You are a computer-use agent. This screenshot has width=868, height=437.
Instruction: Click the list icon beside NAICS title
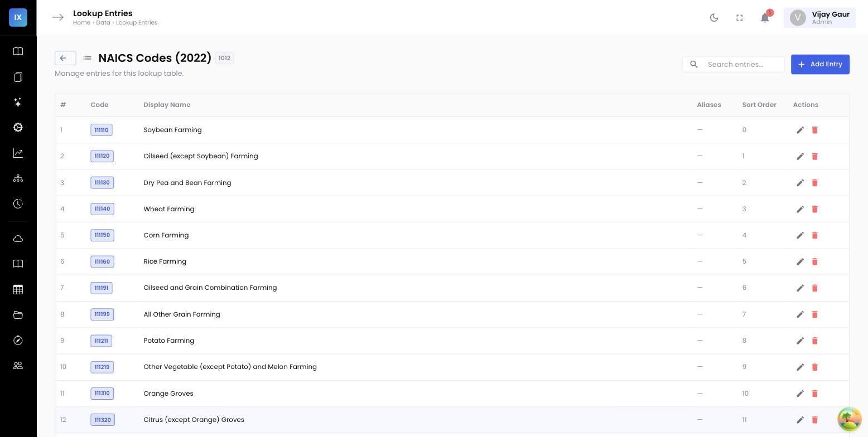87,58
